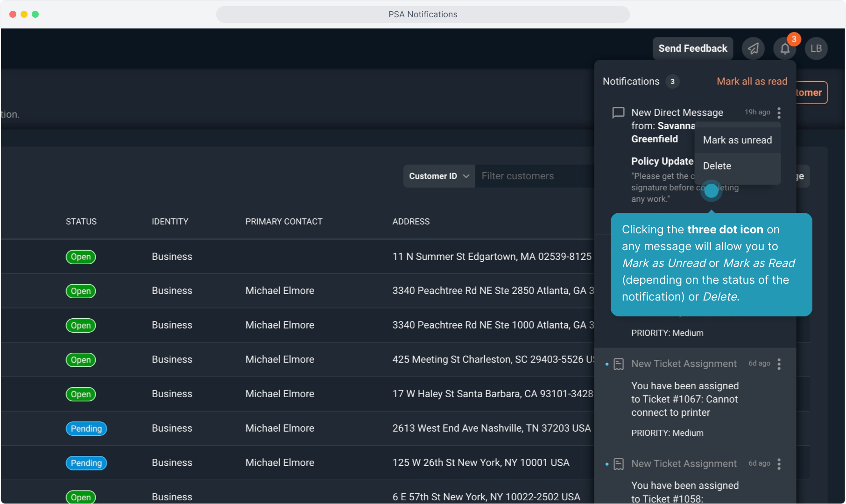Click Mark all as read link
The width and height of the screenshot is (846, 504).
tap(752, 81)
